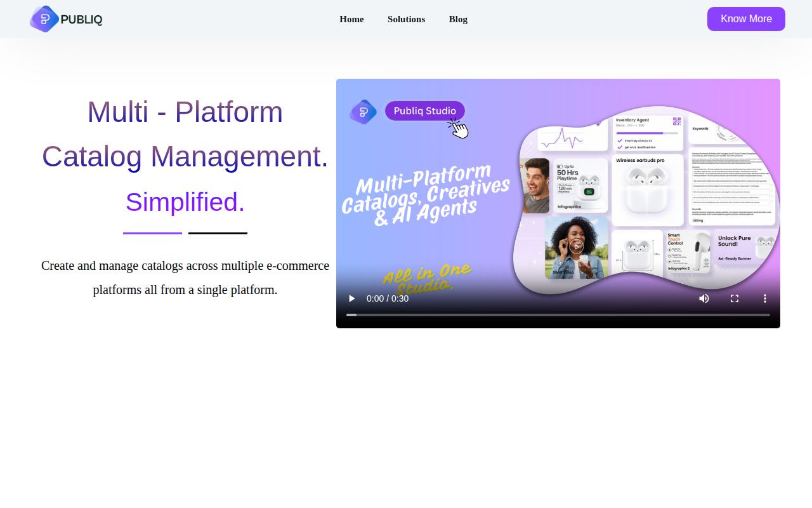Seek on the video progress bar
The width and height of the screenshot is (812, 508).
(x=558, y=315)
